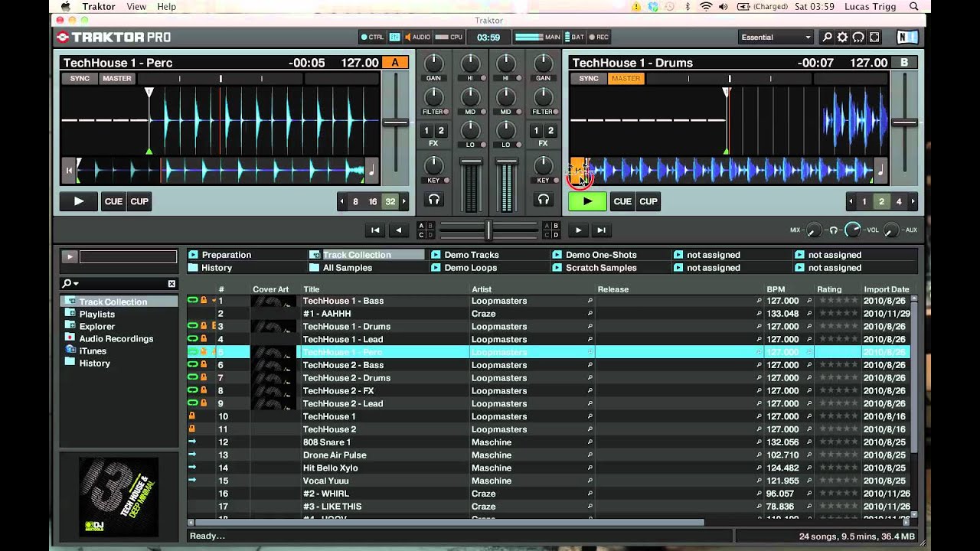
Task: Click the CTRL MIDI indicator
Action: (x=372, y=37)
